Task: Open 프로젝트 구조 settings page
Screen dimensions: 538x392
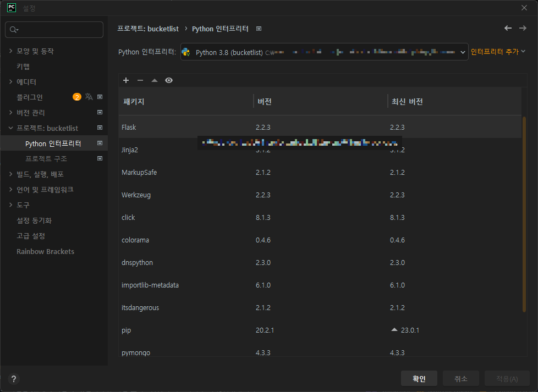Action: [46, 158]
